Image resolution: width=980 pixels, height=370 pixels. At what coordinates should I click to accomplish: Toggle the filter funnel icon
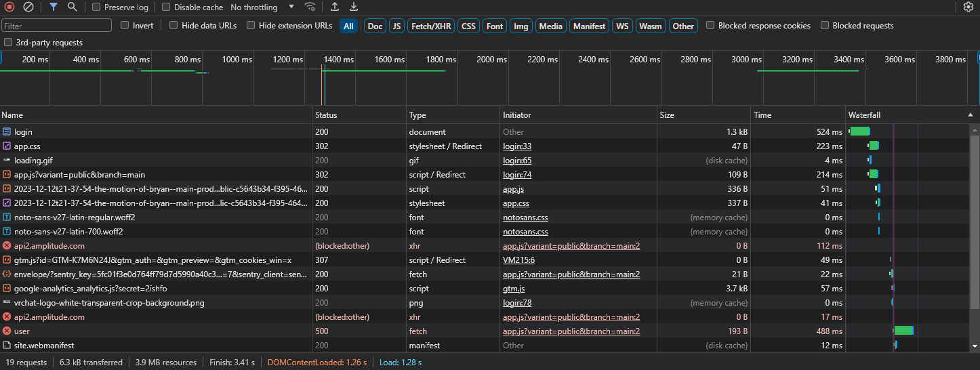54,7
